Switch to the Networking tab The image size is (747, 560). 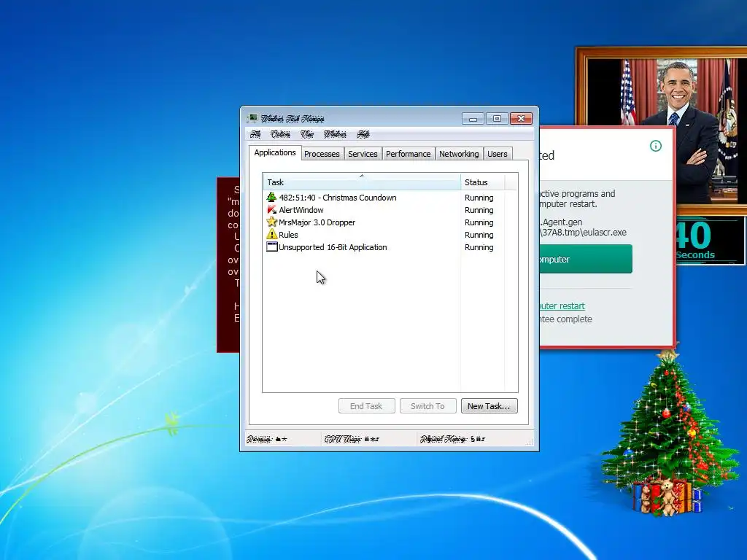coord(459,154)
